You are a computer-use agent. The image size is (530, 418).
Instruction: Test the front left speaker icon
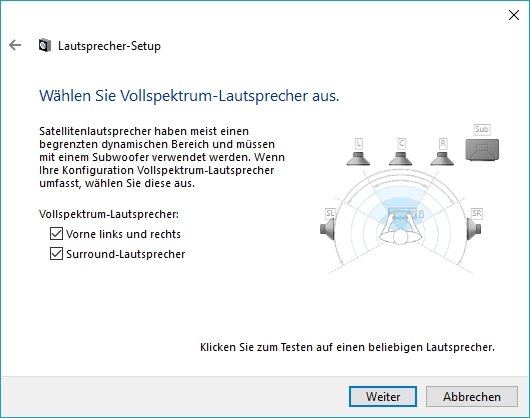(358, 158)
